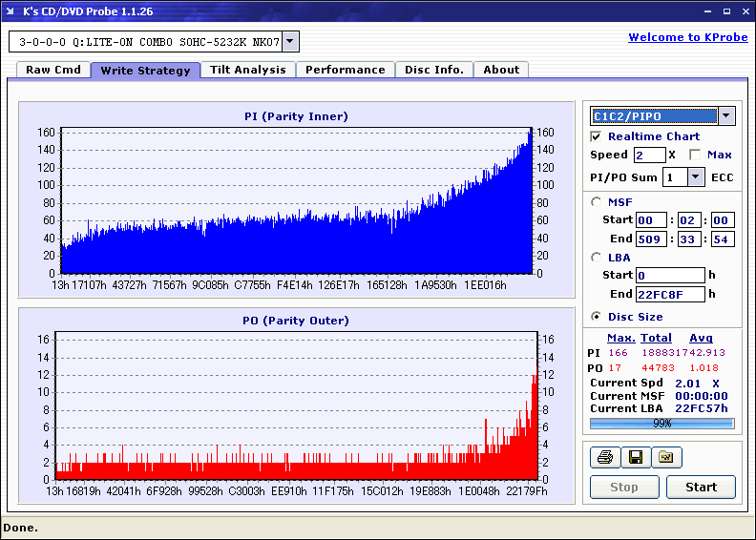The width and height of the screenshot is (756, 540).
Task: Select the LBA radio button
Action: pos(596,258)
